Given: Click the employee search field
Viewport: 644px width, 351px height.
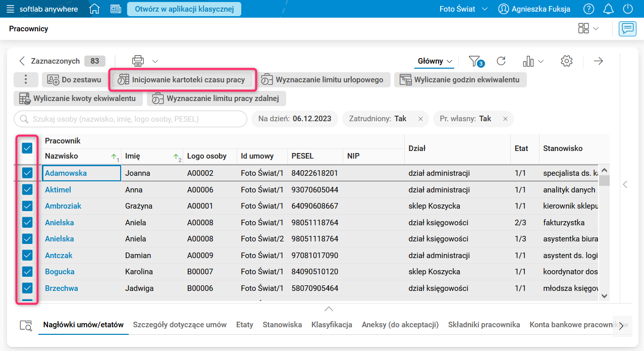Looking at the screenshot, I should (130, 119).
